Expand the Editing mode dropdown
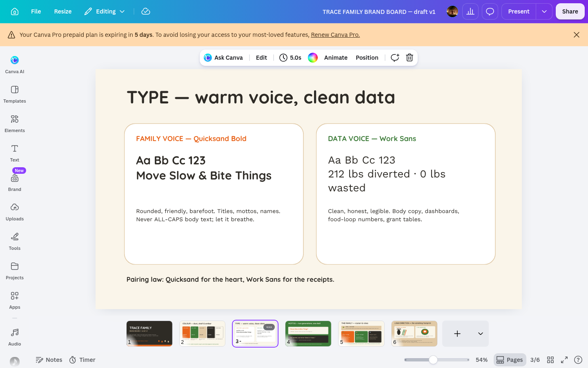This screenshot has height=368, width=588. (105, 11)
